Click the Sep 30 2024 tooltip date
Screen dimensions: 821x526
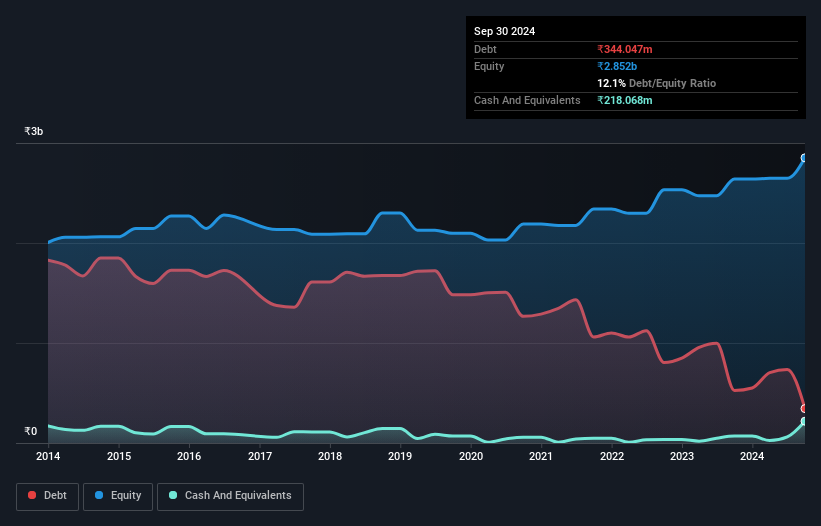[504, 31]
